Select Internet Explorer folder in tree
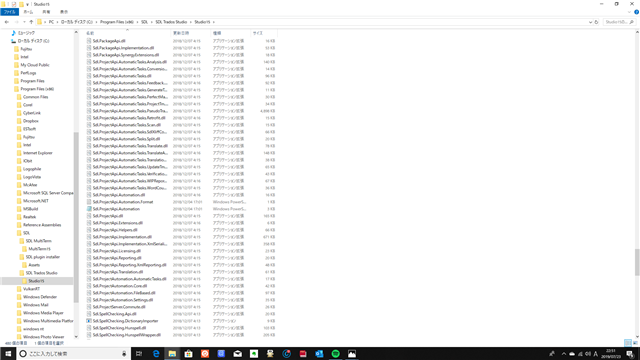 coord(38,153)
